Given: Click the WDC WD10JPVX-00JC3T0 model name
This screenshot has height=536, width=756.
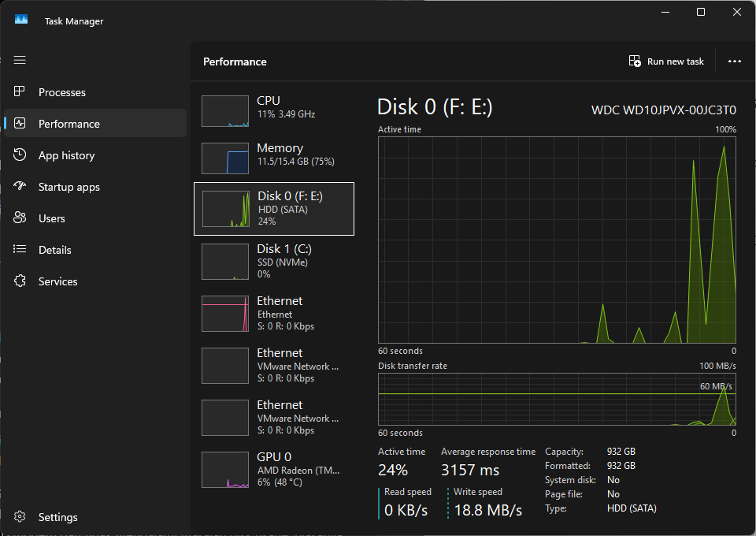Looking at the screenshot, I should click(664, 110).
